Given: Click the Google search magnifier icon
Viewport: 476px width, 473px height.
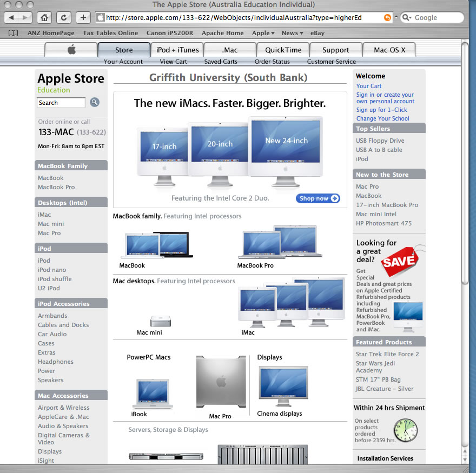Looking at the screenshot, I should click(x=406, y=18).
